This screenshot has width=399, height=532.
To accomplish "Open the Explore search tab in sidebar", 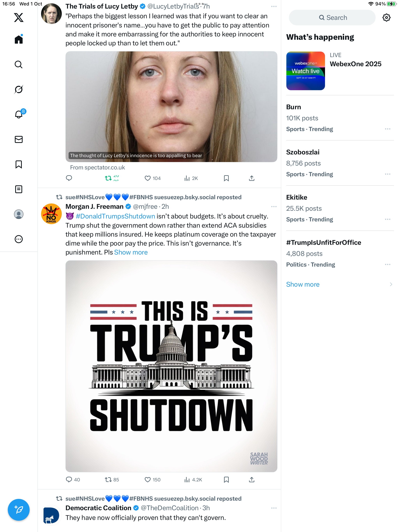I will point(19,64).
